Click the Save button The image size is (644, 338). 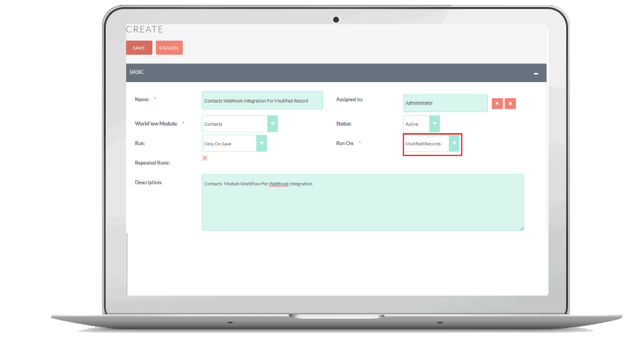point(139,48)
